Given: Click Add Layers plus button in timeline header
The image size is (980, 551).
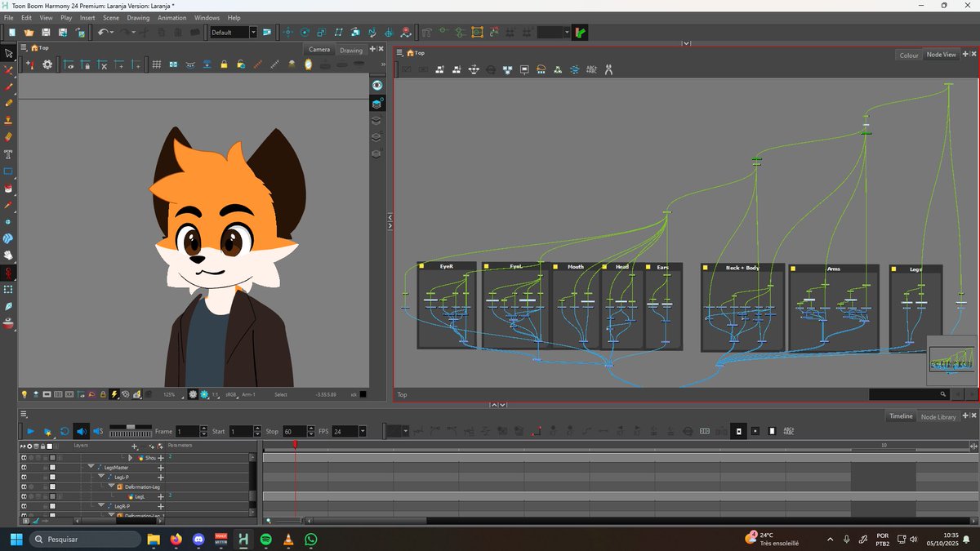Looking at the screenshot, I should point(136,447).
